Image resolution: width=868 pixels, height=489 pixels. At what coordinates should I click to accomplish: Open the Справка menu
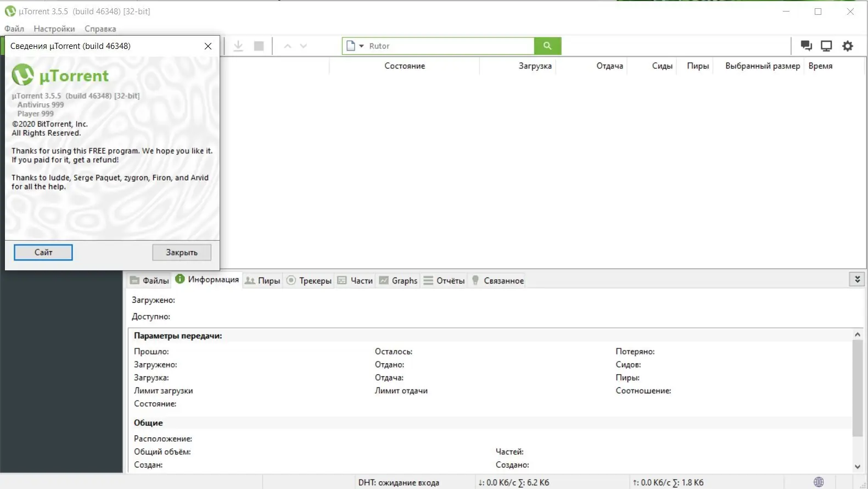[100, 29]
